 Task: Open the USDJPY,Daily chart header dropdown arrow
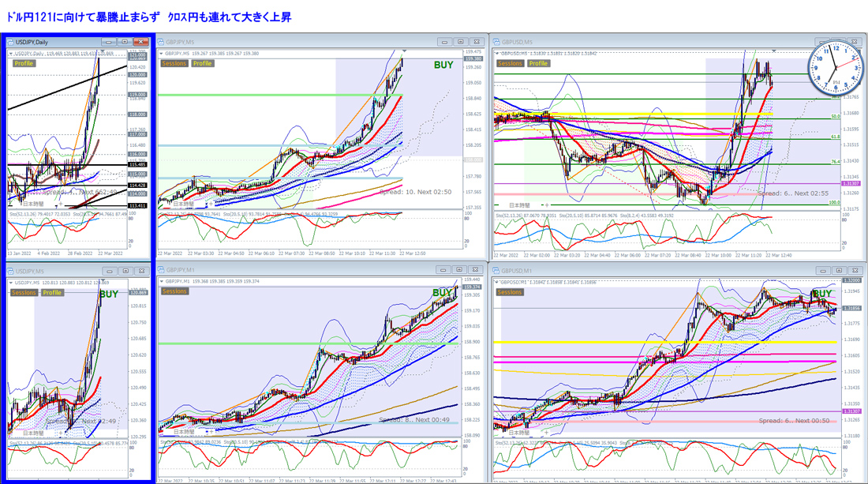point(11,54)
